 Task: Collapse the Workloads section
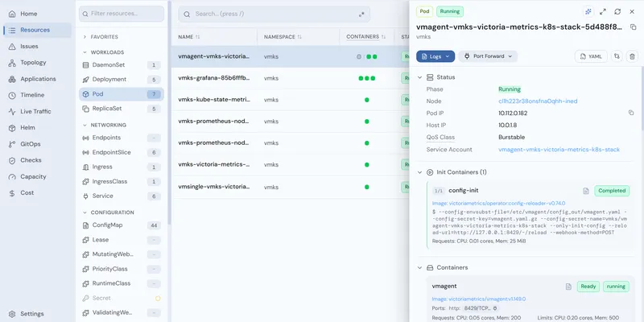103,52
